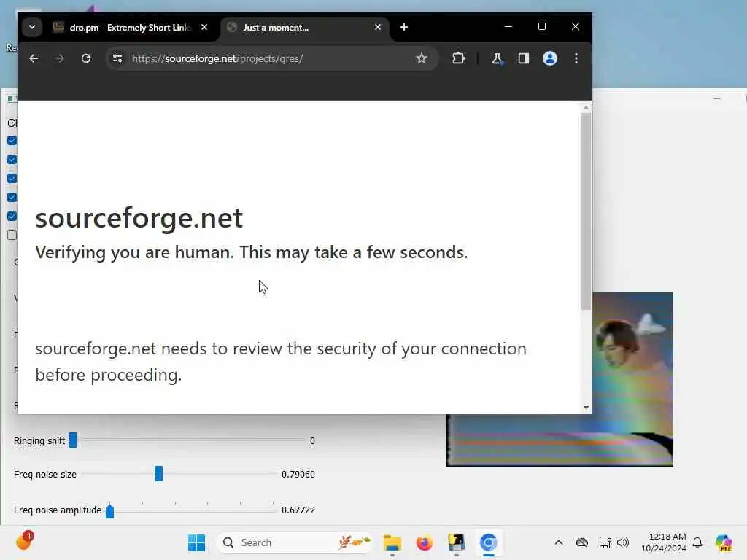Open the Extensions puzzle icon
Image resolution: width=747 pixels, height=560 pixels.
coord(458,58)
